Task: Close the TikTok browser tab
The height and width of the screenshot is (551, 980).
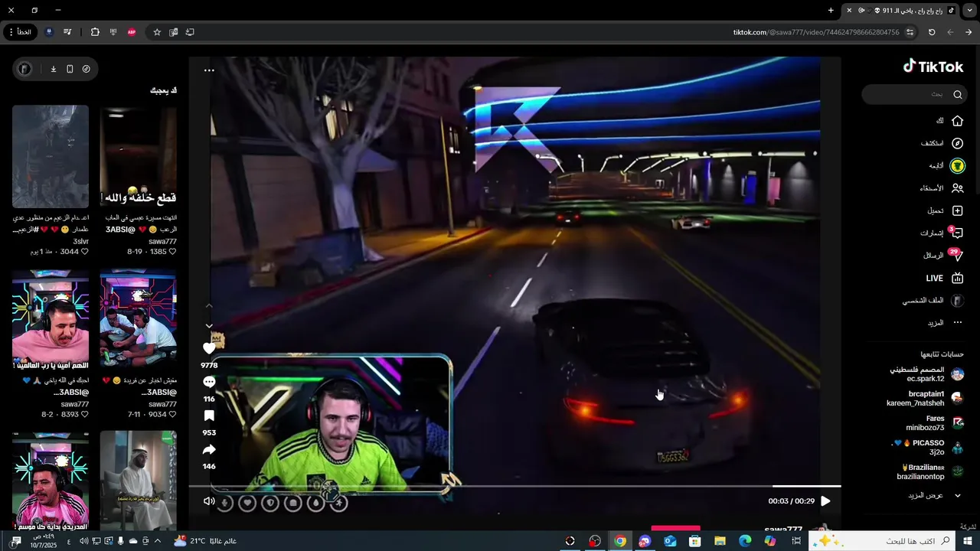Action: [849, 10]
